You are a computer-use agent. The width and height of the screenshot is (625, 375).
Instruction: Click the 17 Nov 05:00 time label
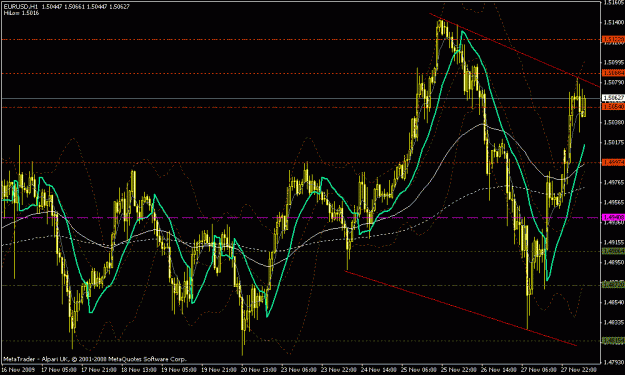coord(59,369)
